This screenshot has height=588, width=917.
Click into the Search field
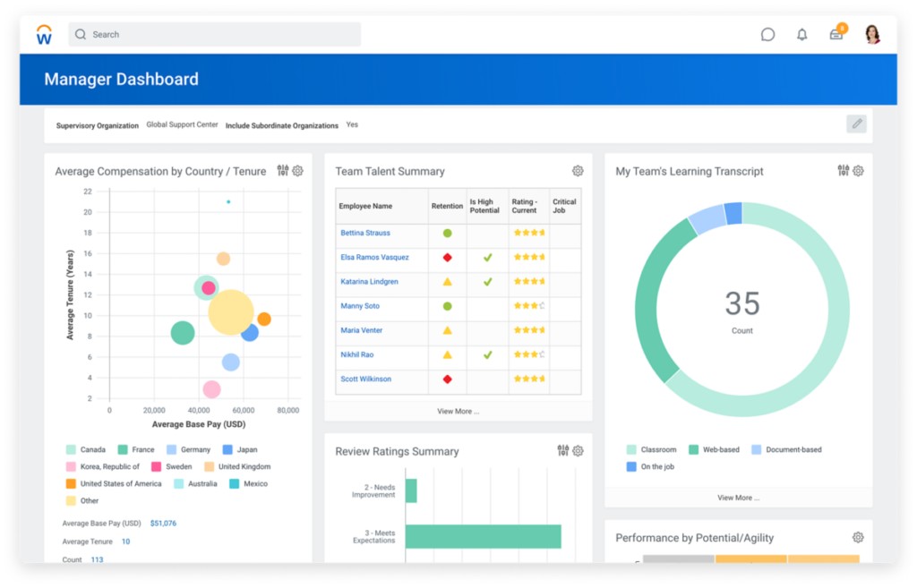click(215, 35)
